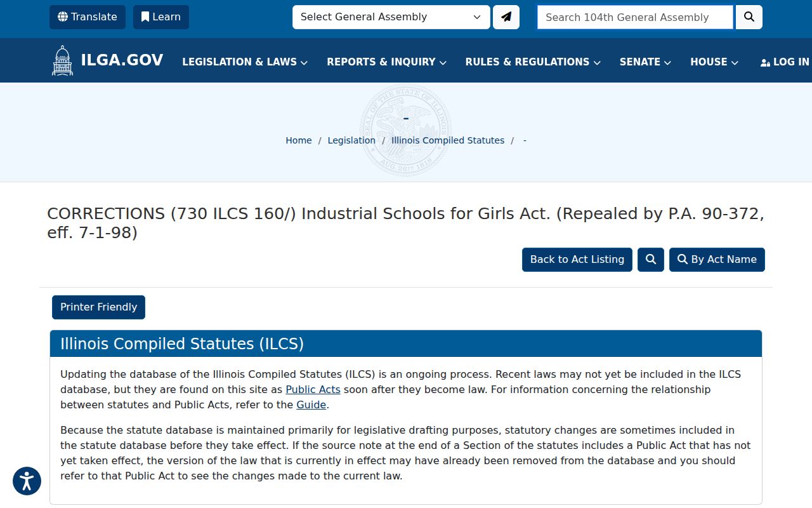Open the Legislation breadcrumb link
The width and height of the screenshot is (812, 508).
[351, 140]
